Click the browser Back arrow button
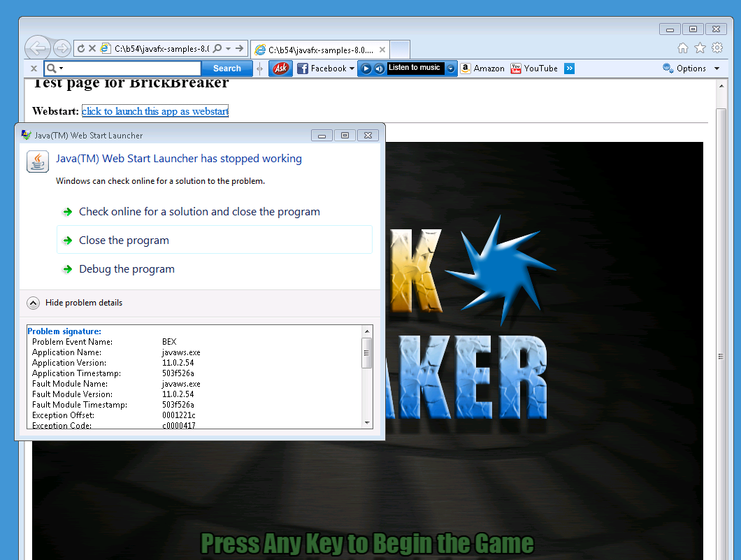The height and width of the screenshot is (560, 741). click(x=38, y=48)
